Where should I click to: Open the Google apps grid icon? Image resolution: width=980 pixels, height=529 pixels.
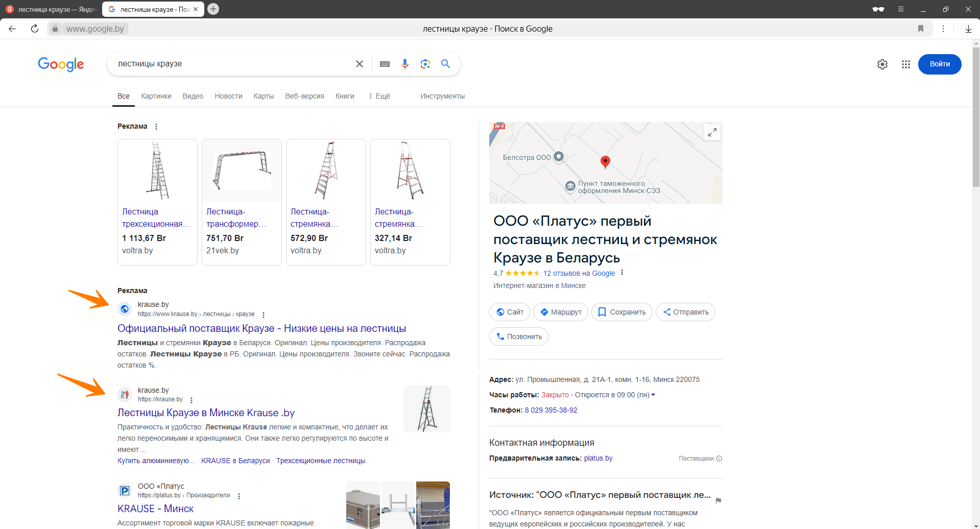coord(906,64)
